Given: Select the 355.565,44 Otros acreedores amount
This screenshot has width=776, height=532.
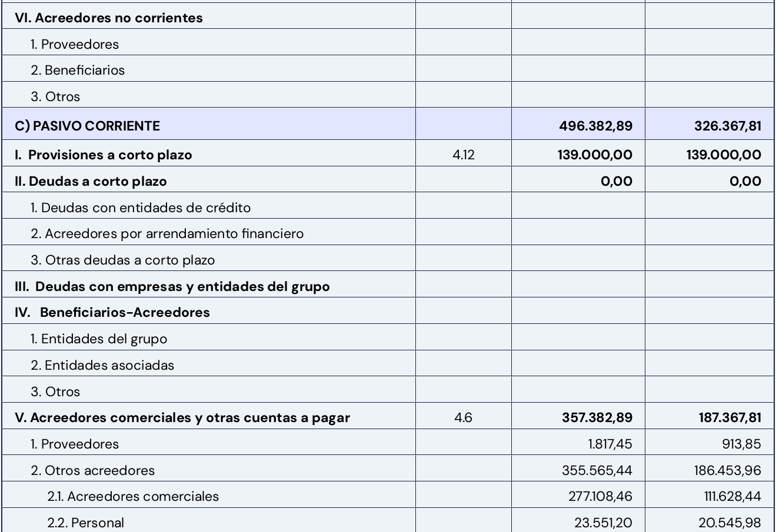Looking at the screenshot, I should pos(597,470).
